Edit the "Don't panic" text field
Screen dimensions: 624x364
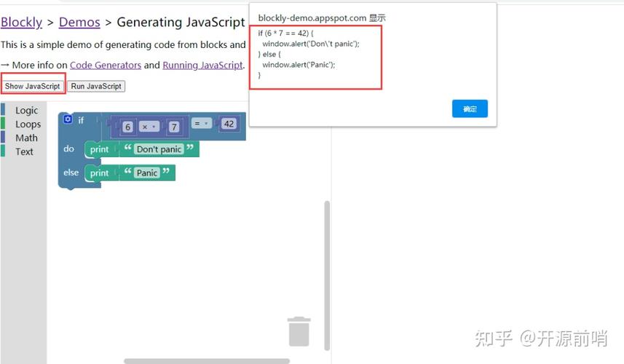[x=158, y=149]
